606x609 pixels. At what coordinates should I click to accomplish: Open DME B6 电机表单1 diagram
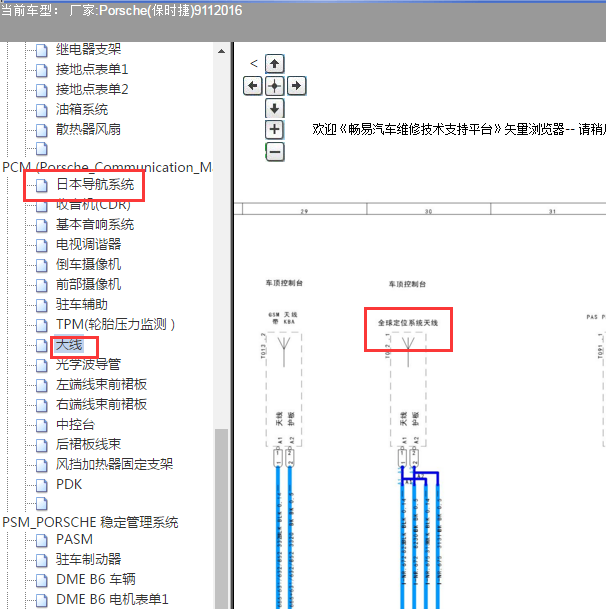pyautogui.click(x=112, y=600)
